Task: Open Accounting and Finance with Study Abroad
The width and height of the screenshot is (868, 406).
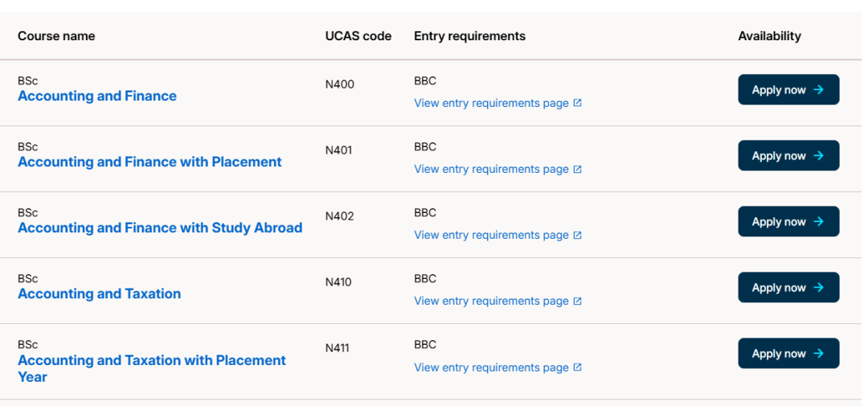Action: pyautogui.click(x=160, y=228)
